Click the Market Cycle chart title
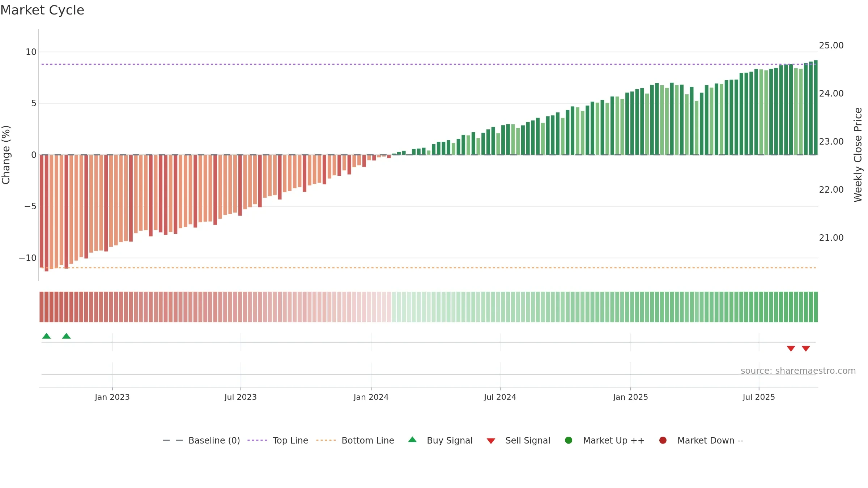Image resolution: width=868 pixels, height=488 pixels. [x=42, y=10]
